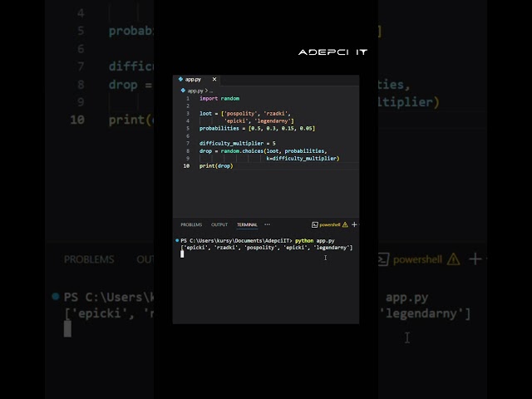532x399 pixels.
Task: Click the Python file icon in the breadcrumb
Action: pyautogui.click(x=183, y=91)
